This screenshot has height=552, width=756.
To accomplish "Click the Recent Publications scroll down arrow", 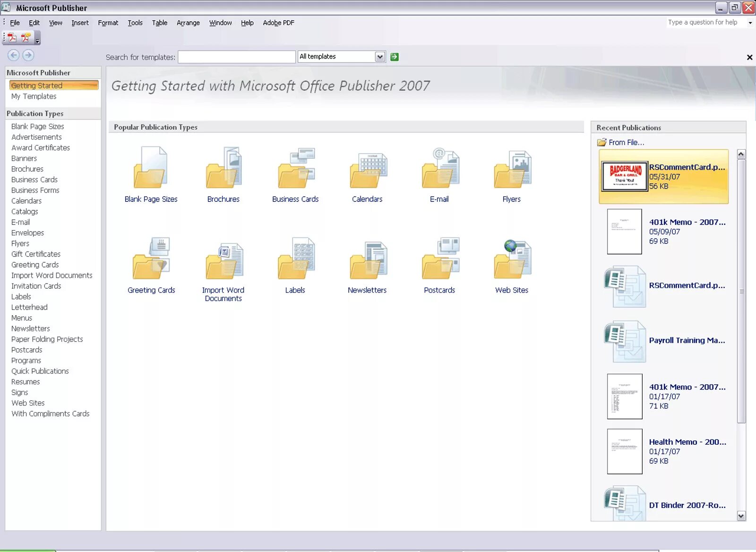I will 741,516.
